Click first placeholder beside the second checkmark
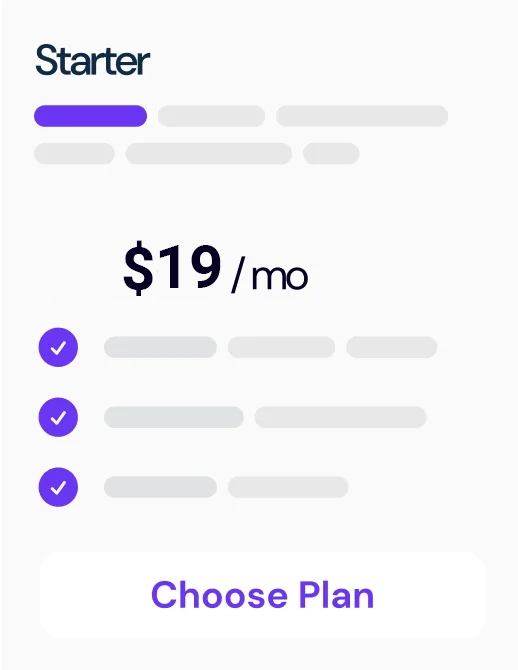Image resolution: width=518 pixels, height=670 pixels. 174,417
